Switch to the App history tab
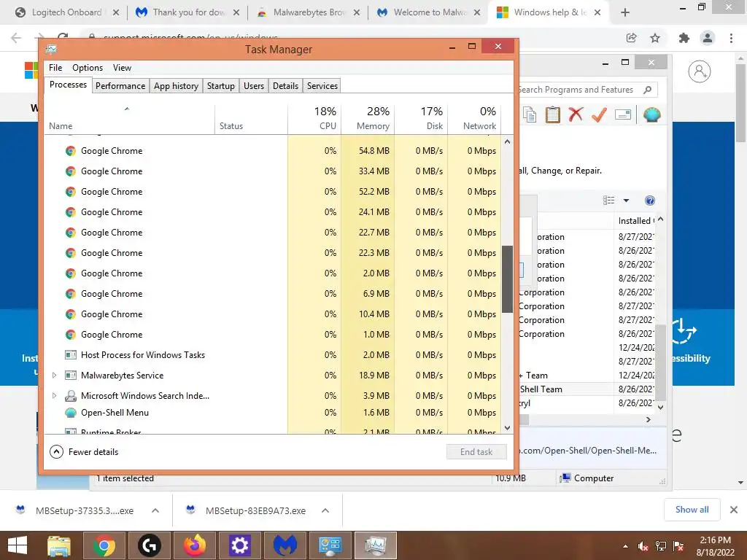Viewport: 747px width, 560px height. pyautogui.click(x=176, y=86)
